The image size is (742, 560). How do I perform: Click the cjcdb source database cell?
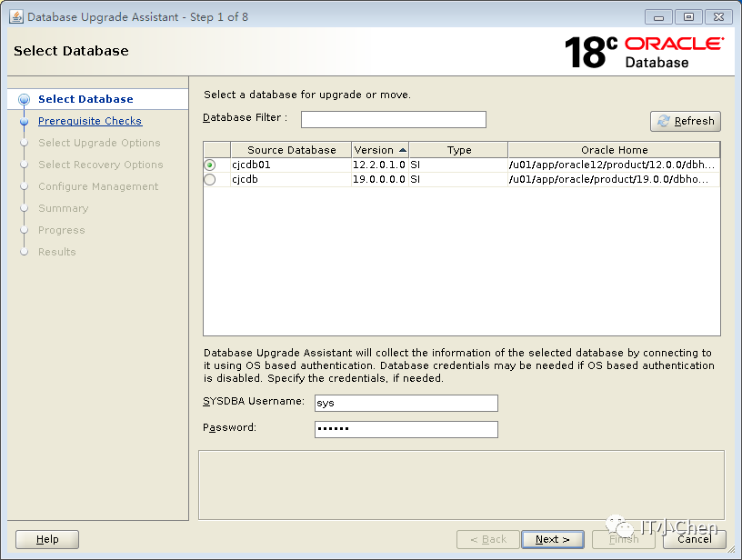[x=291, y=179]
